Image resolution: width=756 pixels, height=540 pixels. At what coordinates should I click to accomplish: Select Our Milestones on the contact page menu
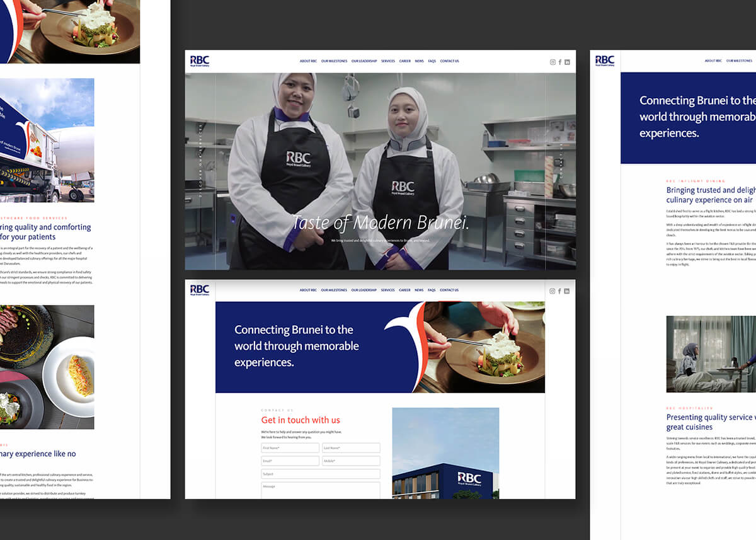tap(334, 290)
